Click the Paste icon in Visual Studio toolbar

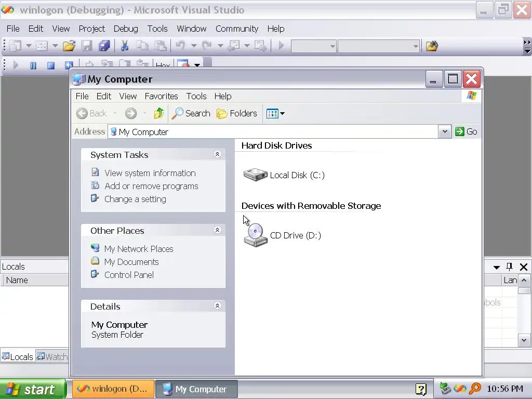[x=160, y=46]
